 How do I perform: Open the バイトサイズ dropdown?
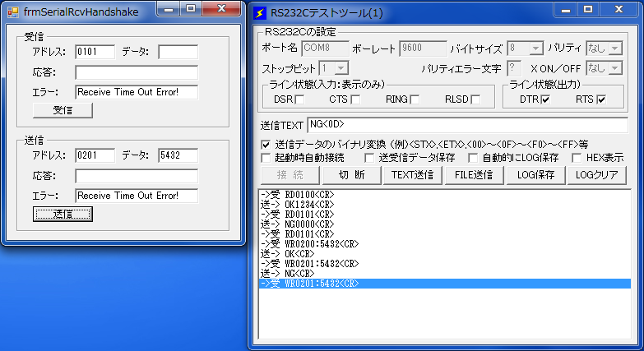point(535,48)
